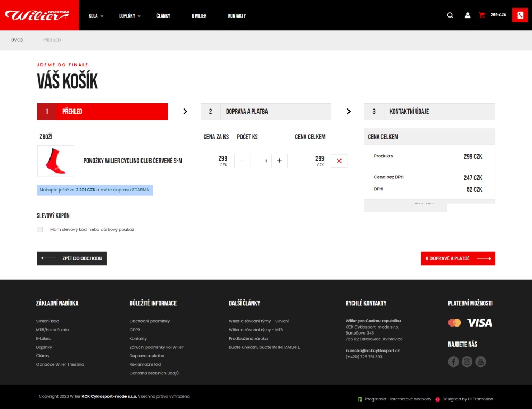Click K DOPRAVĚ A PLATBĚ button
This screenshot has height=409, width=532.
(x=458, y=258)
